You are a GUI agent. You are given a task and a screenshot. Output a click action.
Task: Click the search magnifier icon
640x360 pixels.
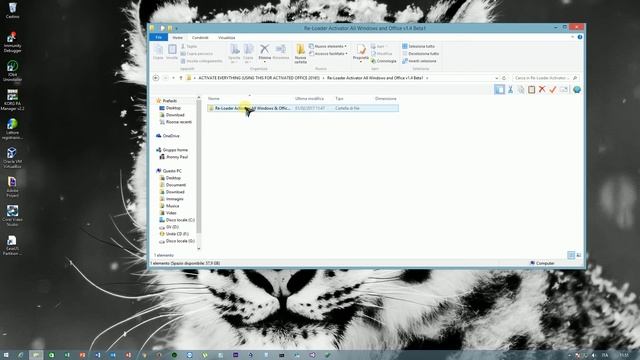pyautogui.click(x=575, y=78)
